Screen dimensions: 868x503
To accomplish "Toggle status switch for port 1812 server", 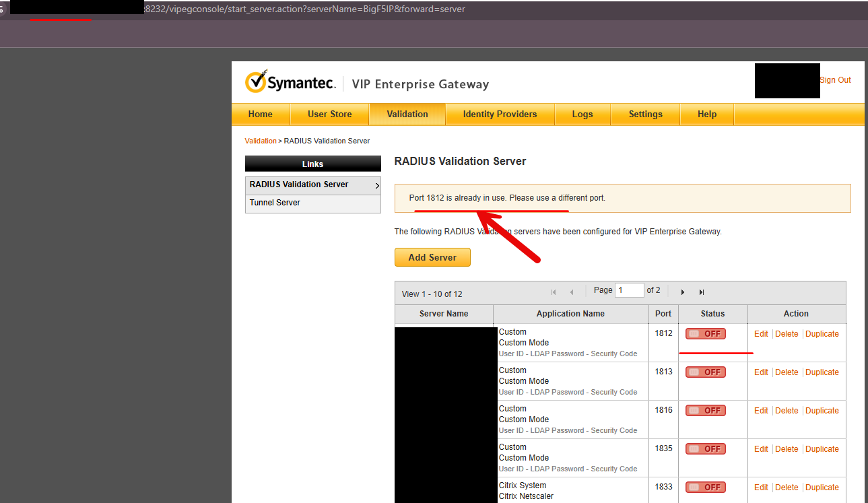I will click(706, 334).
